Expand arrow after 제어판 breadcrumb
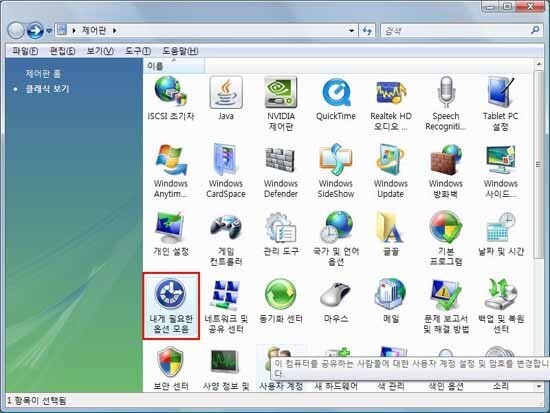The image size is (550, 413). pyautogui.click(x=115, y=31)
